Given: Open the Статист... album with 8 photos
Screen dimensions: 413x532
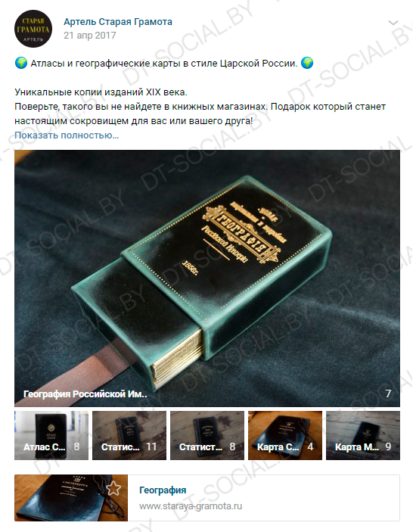Looking at the screenshot, I should click(x=207, y=435).
